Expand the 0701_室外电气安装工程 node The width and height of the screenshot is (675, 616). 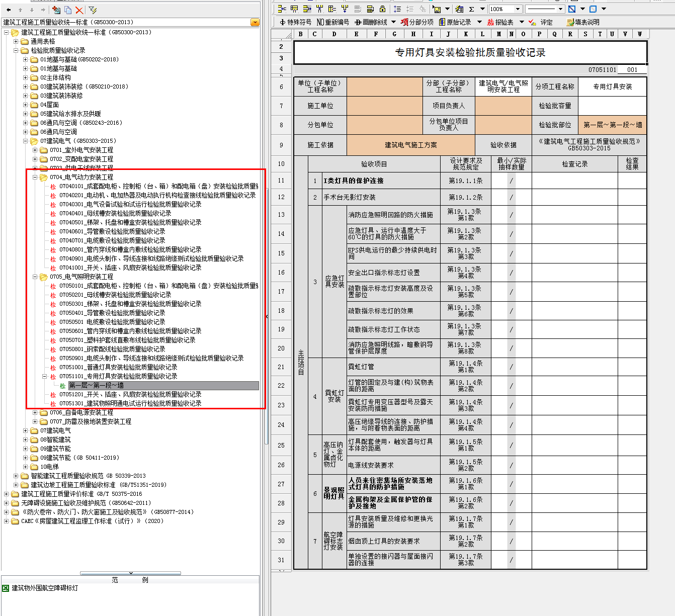click(x=35, y=150)
